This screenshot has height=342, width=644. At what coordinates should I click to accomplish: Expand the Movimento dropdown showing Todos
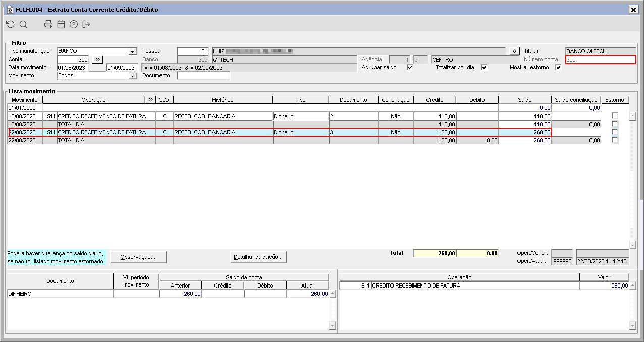coord(133,76)
